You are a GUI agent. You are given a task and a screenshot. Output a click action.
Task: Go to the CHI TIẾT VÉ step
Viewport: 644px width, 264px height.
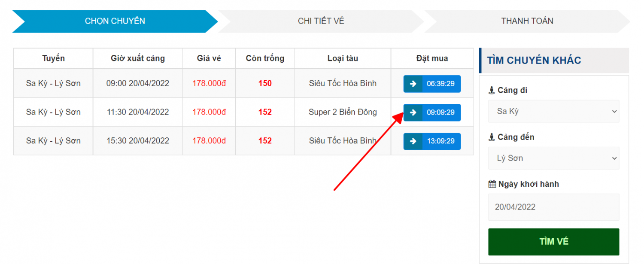coord(321,21)
